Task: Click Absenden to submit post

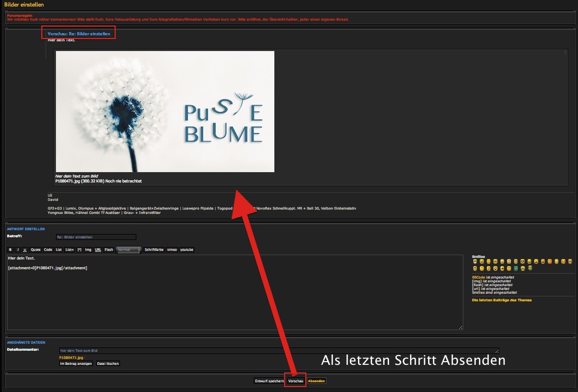Action: click(316, 381)
